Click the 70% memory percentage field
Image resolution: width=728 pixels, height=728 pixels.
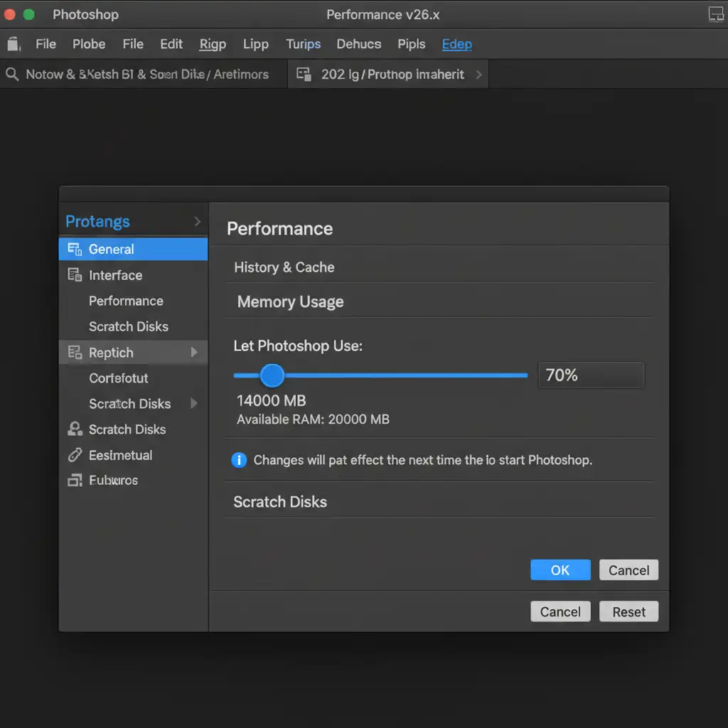click(591, 375)
